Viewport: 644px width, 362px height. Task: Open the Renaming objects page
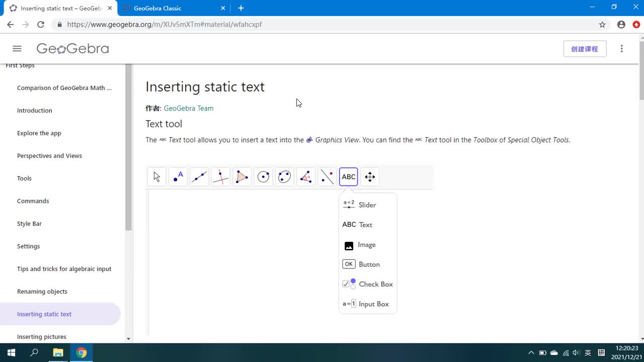(42, 292)
